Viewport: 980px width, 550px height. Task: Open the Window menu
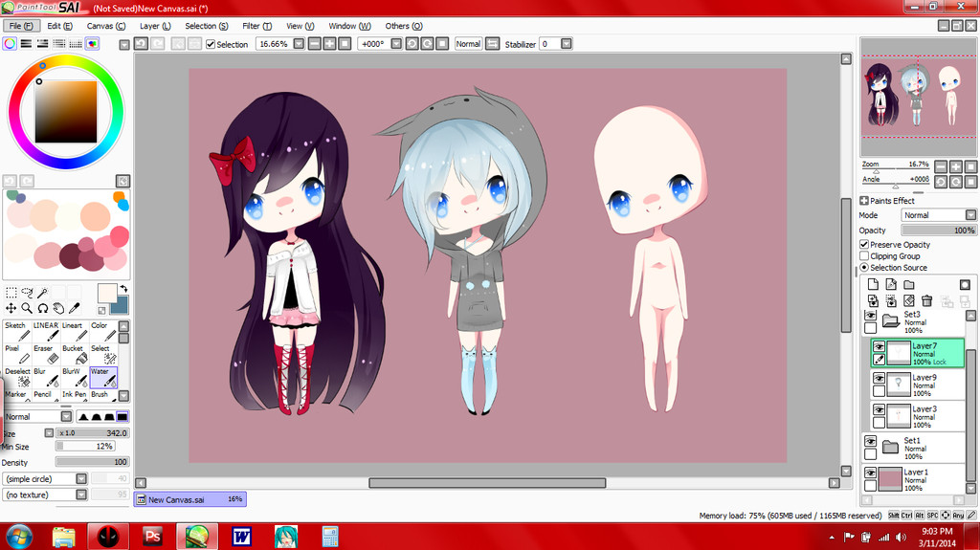349,26
